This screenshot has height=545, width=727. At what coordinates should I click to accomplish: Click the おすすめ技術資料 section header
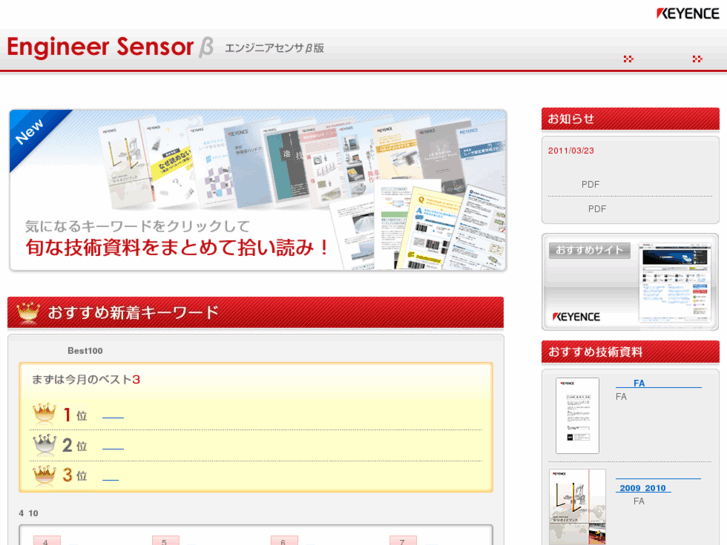631,352
